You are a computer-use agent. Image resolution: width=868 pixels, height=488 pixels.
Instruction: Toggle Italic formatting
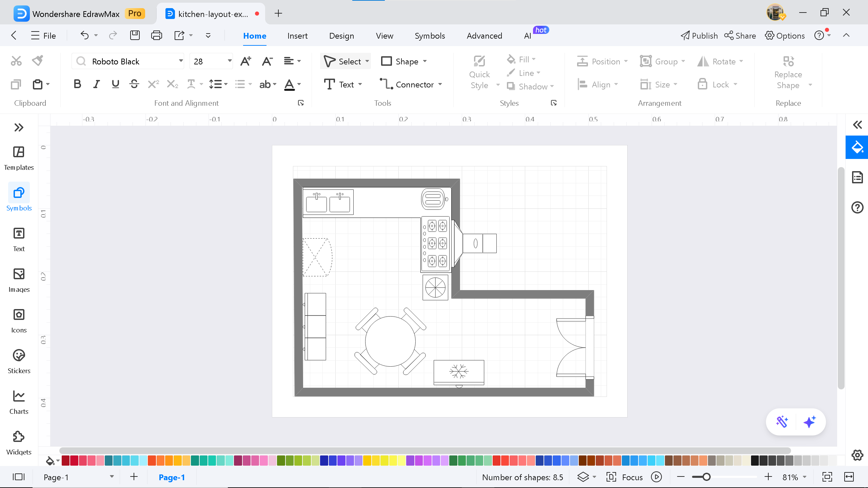[97, 84]
